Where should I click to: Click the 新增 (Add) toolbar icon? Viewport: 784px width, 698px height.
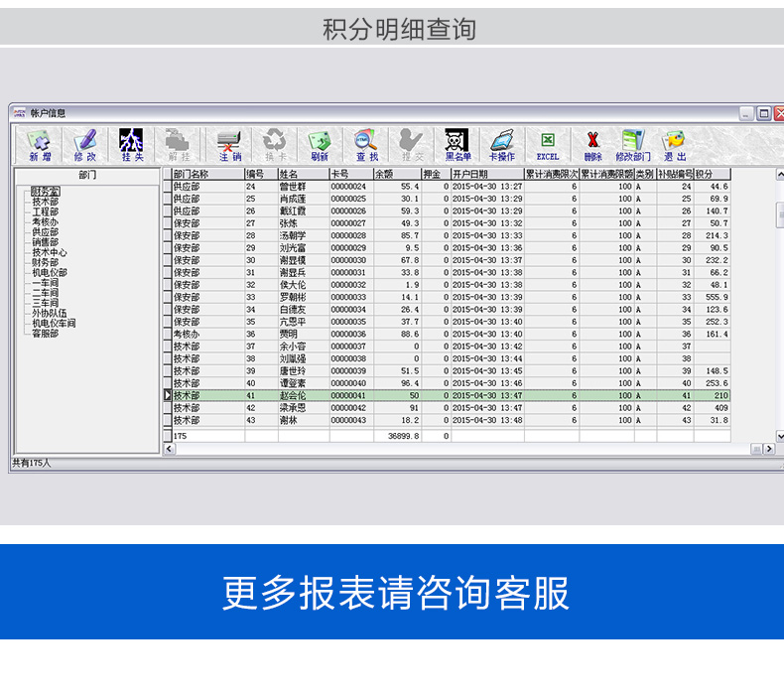[x=40, y=144]
